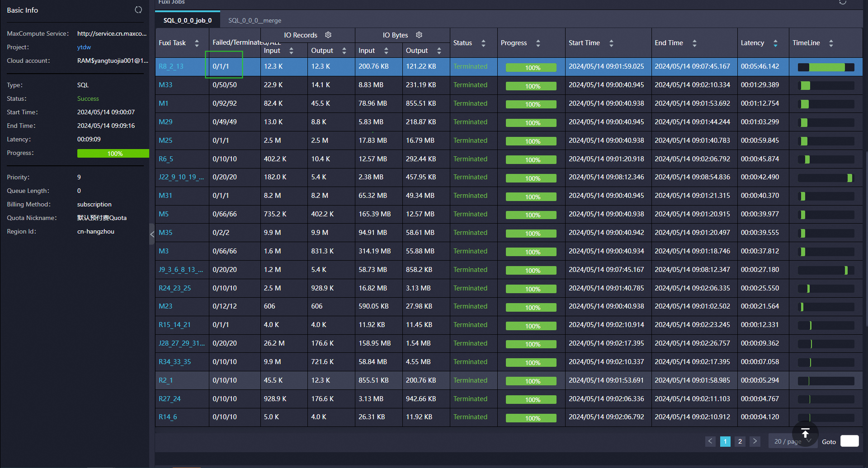
Task: Click the job Progress 100% bar in Basic Info
Action: [x=113, y=154]
